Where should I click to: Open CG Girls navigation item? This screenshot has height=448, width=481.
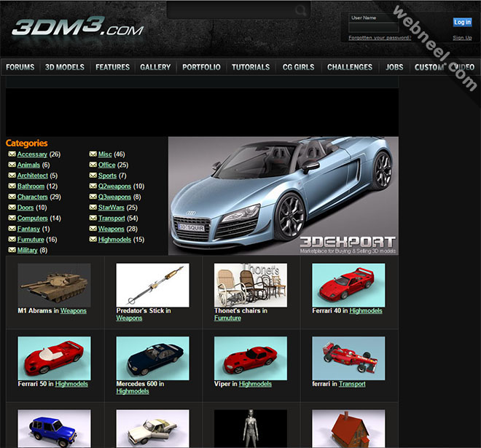(x=299, y=67)
